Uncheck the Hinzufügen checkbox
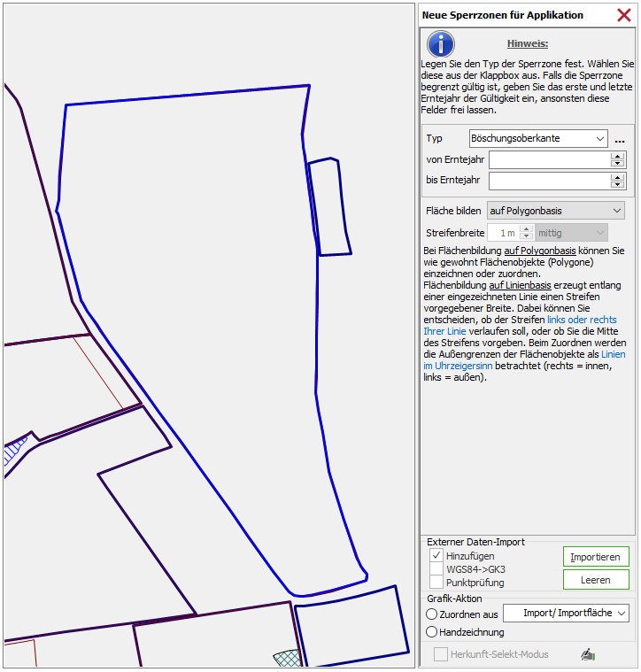 coord(436,556)
